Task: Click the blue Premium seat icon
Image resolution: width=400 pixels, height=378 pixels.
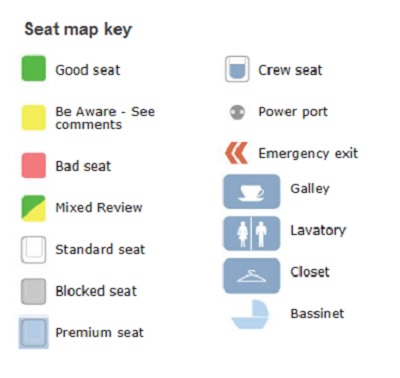Action: click(34, 332)
